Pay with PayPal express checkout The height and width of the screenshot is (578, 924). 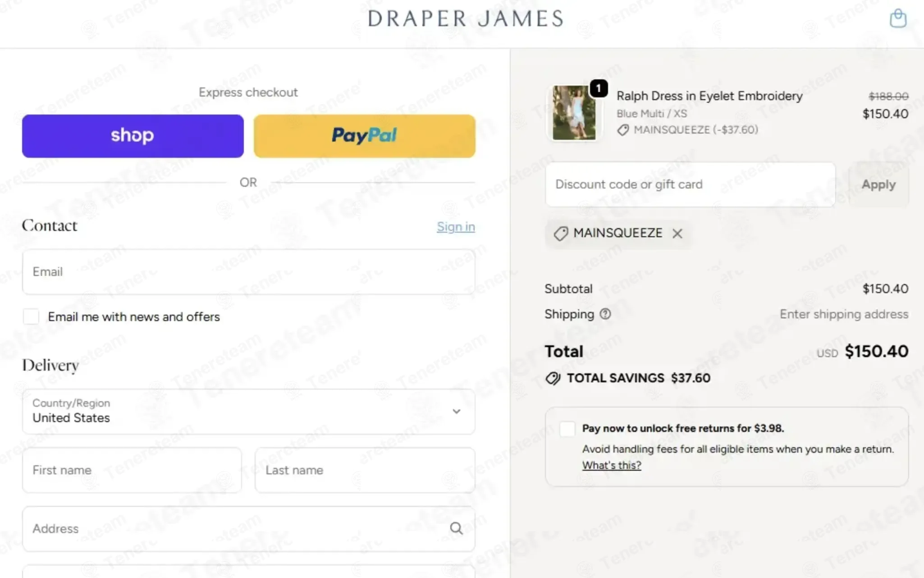pos(364,136)
